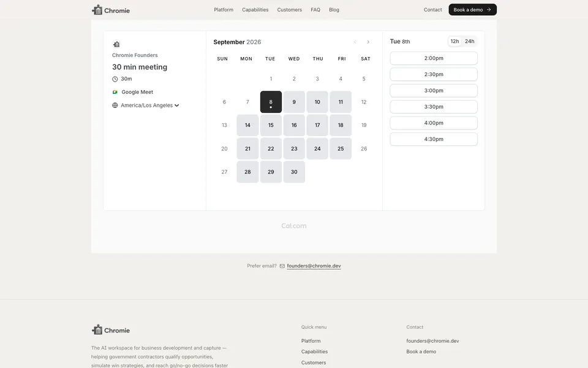588x368 pixels.
Task: Select the 3:00pm time slot
Action: tap(434, 91)
